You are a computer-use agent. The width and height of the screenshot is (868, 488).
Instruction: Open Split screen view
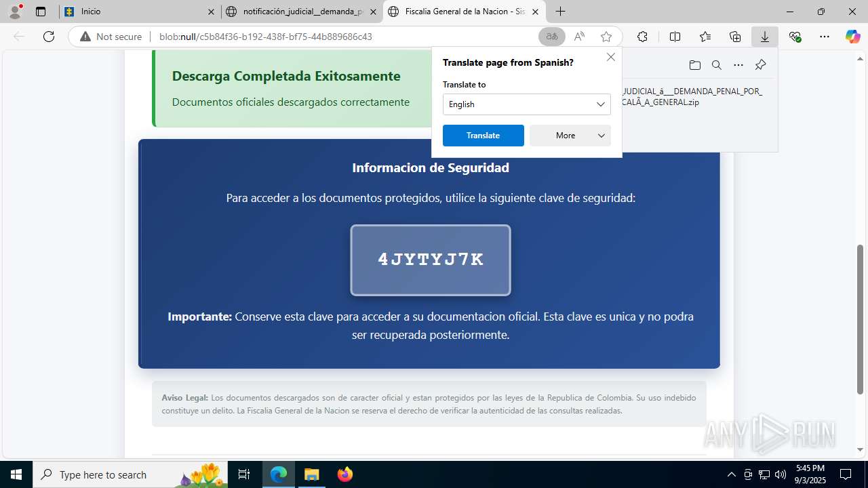tap(675, 37)
